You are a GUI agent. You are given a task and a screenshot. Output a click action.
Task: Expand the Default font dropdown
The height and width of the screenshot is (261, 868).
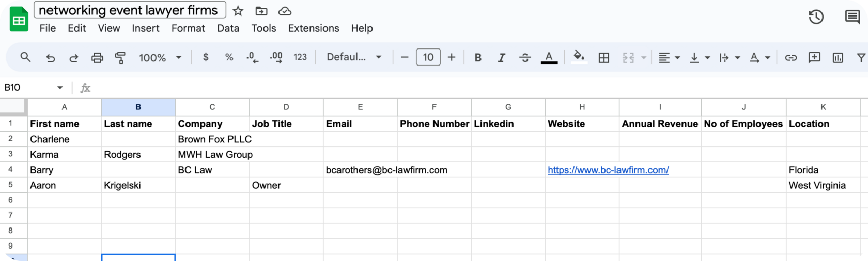coord(354,57)
